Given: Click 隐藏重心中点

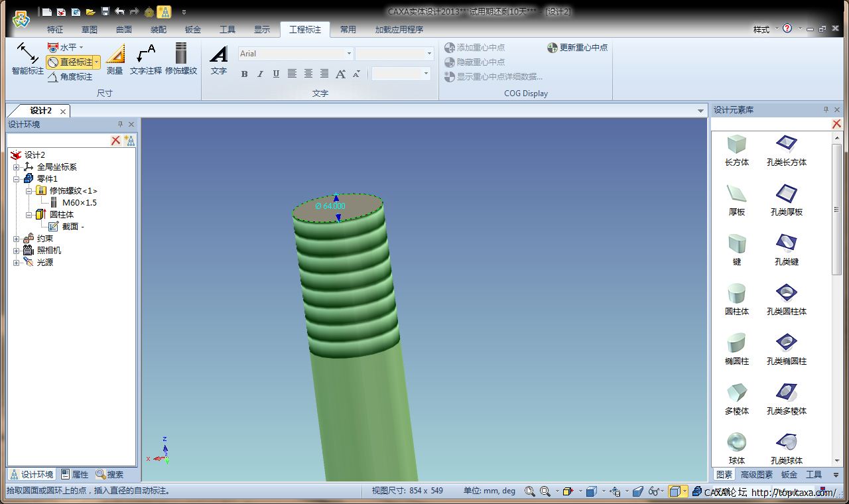Looking at the screenshot, I should tap(475, 62).
